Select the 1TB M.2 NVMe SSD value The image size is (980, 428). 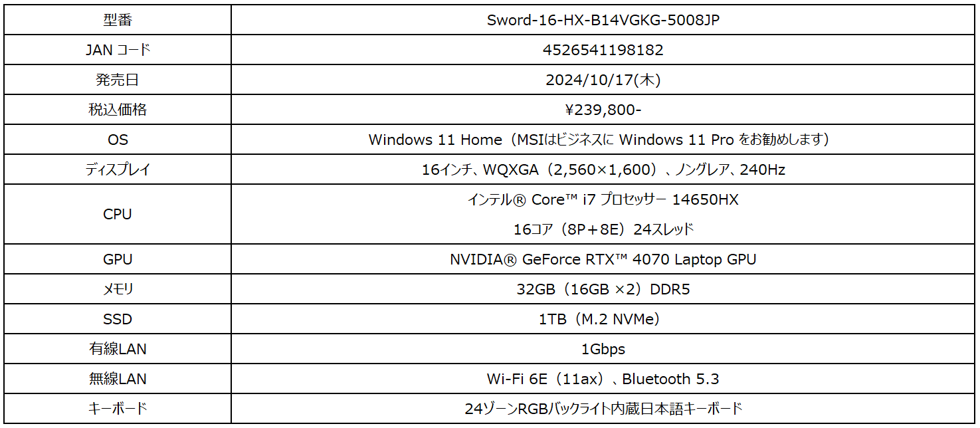(x=603, y=319)
